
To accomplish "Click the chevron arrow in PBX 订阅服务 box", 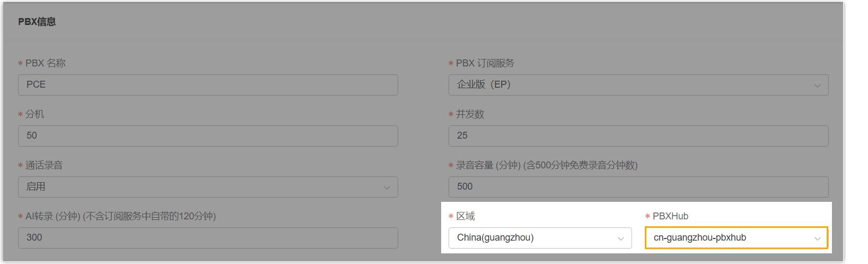I will pos(817,86).
